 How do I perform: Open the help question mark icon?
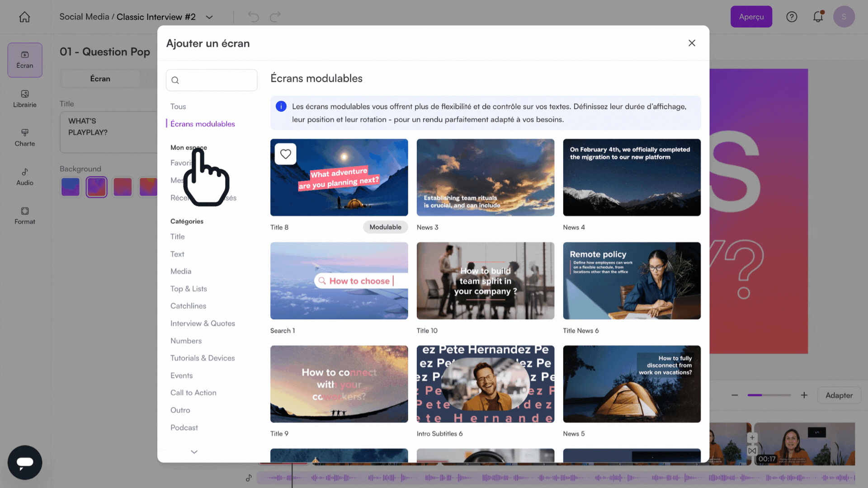click(x=792, y=17)
